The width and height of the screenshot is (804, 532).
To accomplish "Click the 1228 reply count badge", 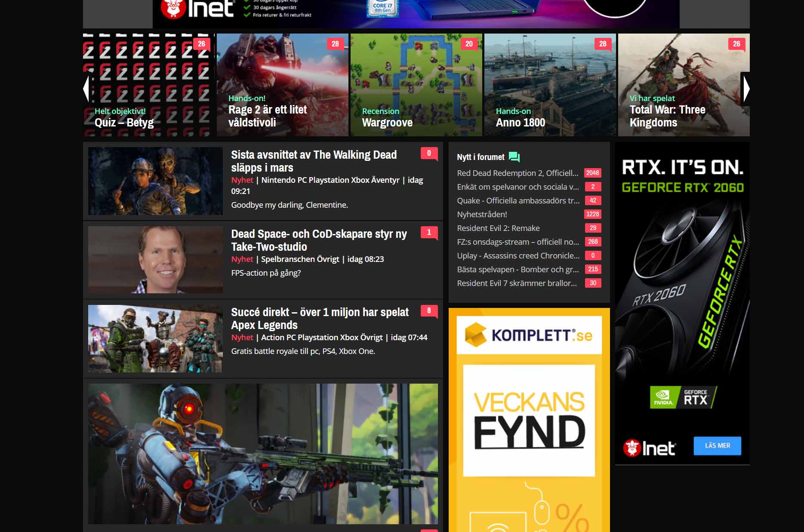I will [593, 214].
